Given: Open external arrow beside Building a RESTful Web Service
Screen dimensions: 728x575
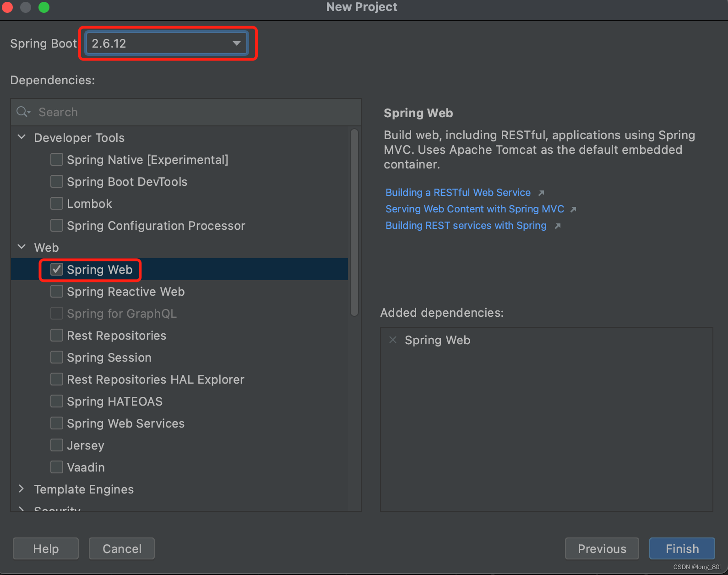Looking at the screenshot, I should tap(541, 193).
